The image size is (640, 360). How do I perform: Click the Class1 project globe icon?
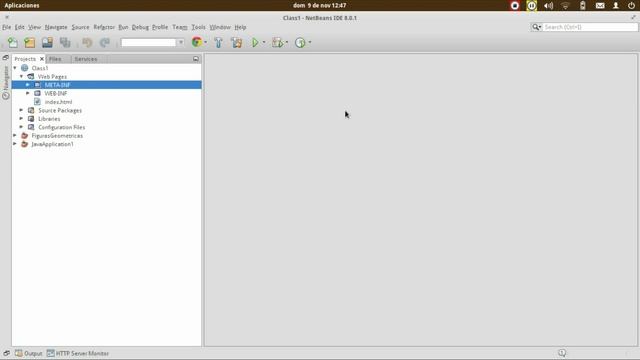[x=24, y=68]
